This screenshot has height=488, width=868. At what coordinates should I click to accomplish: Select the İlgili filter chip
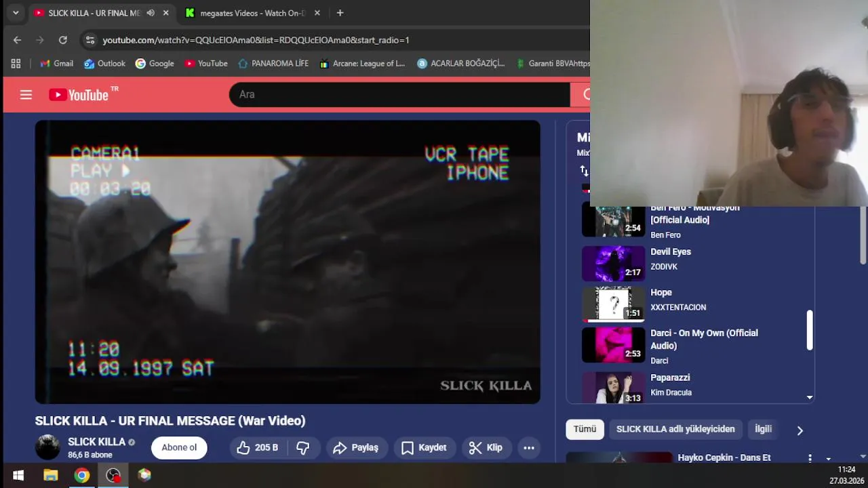764,429
